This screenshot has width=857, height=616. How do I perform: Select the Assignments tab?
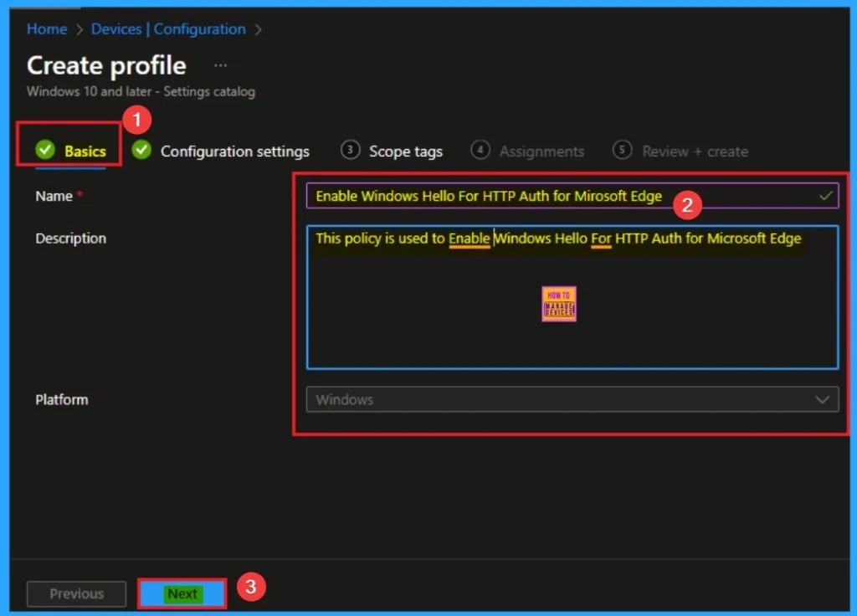[541, 151]
